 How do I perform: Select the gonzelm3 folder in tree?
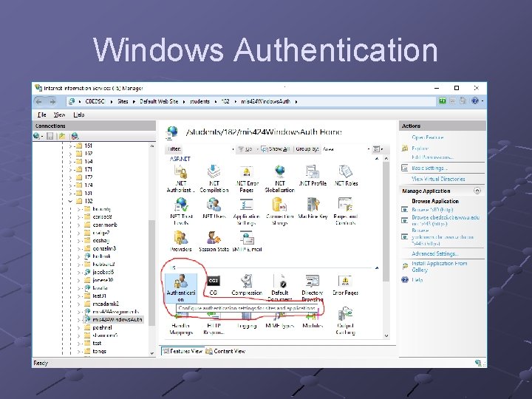pyautogui.click(x=104, y=248)
